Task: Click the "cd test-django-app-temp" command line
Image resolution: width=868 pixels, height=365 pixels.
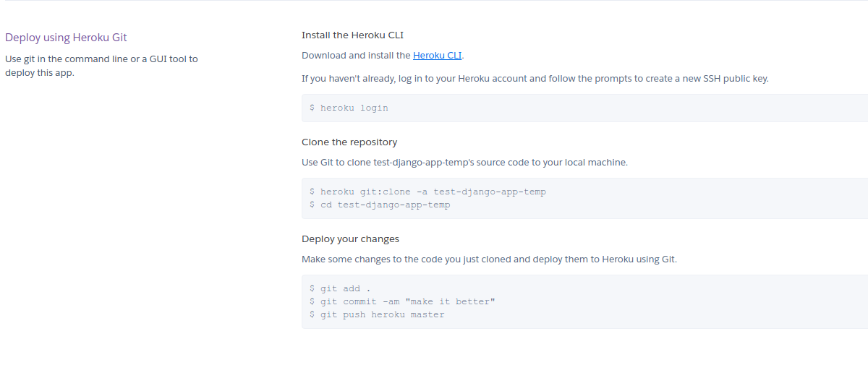Action: (x=380, y=205)
